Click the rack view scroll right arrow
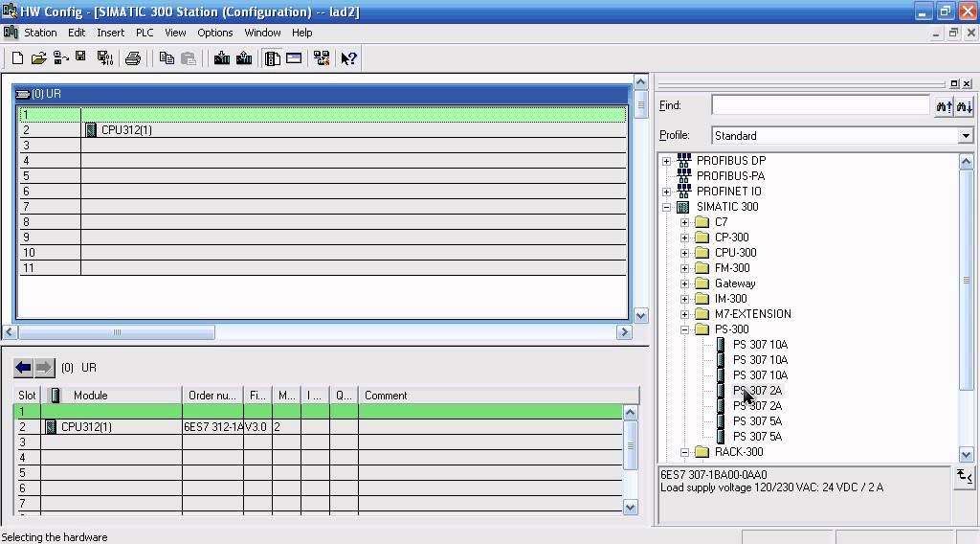Screen dimensions: 980x544 tap(624, 332)
